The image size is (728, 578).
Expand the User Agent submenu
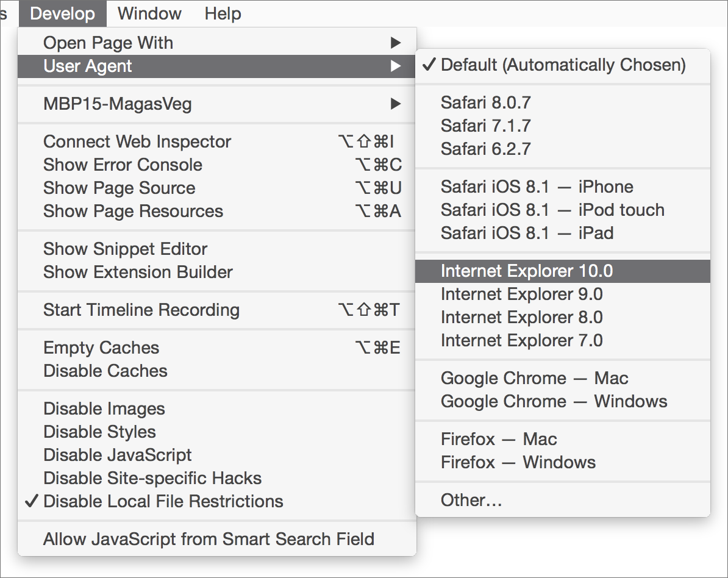tap(217, 66)
